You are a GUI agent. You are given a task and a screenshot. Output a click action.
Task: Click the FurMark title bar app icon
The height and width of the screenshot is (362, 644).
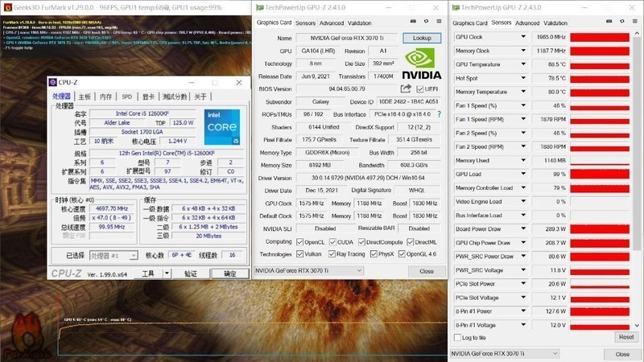[x=7, y=7]
